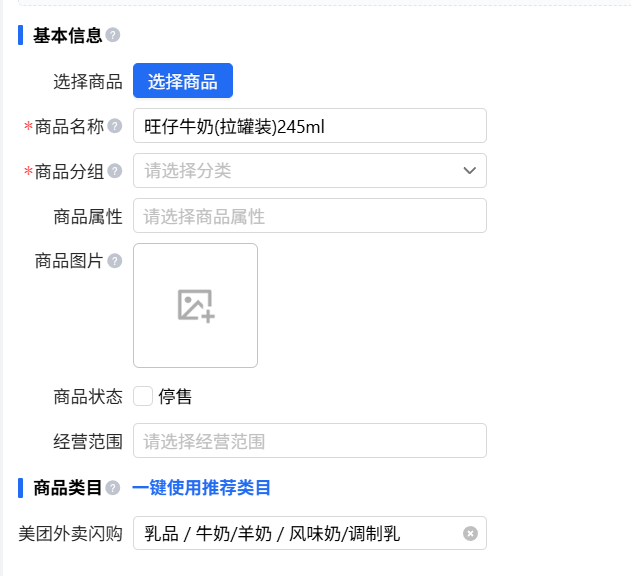Enable the 停售 checkbox
Viewport: 631px width, 576px height.
144,396
